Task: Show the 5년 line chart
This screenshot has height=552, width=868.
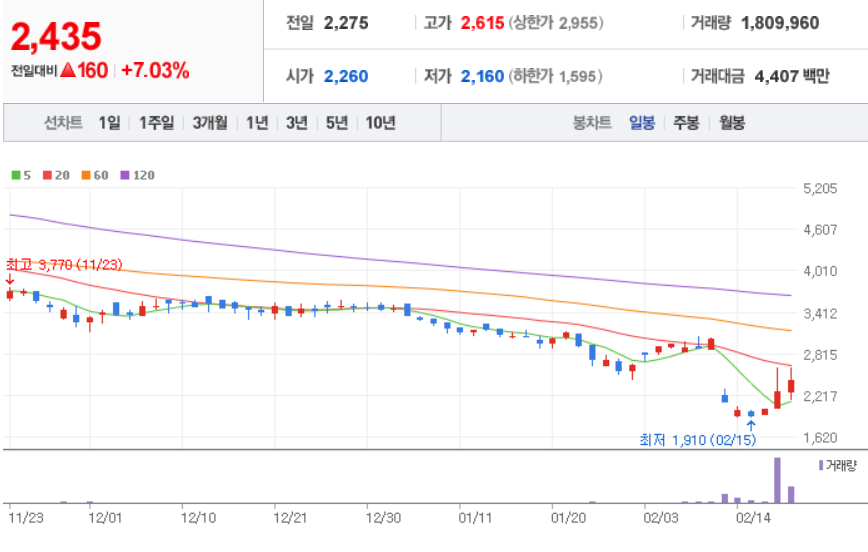Action: pyautogui.click(x=337, y=122)
